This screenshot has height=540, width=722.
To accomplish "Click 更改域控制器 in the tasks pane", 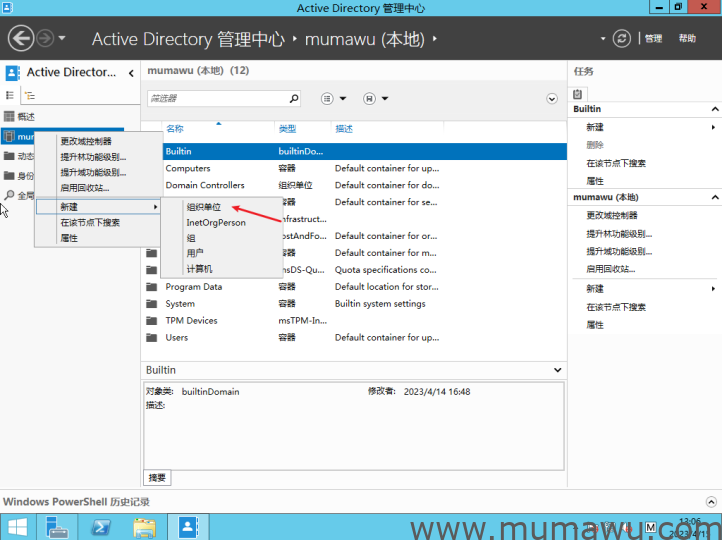I will click(611, 215).
